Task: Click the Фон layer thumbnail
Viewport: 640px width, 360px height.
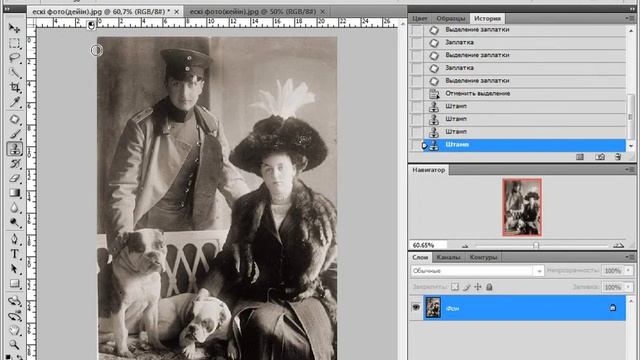Action: [433, 308]
